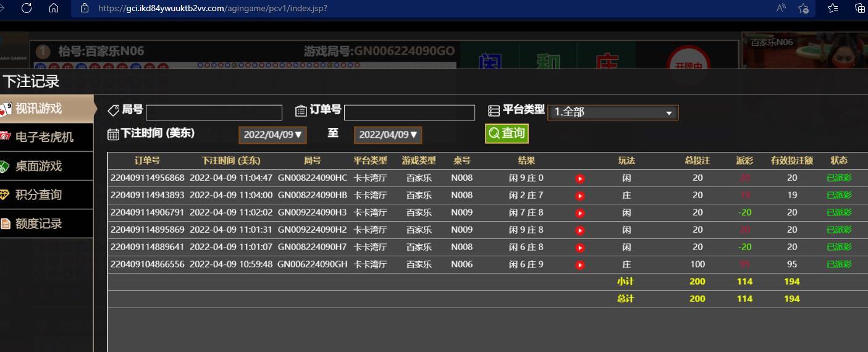Play replay of 100 bet round GN006224090GH
The width and height of the screenshot is (868, 352).
579,265
